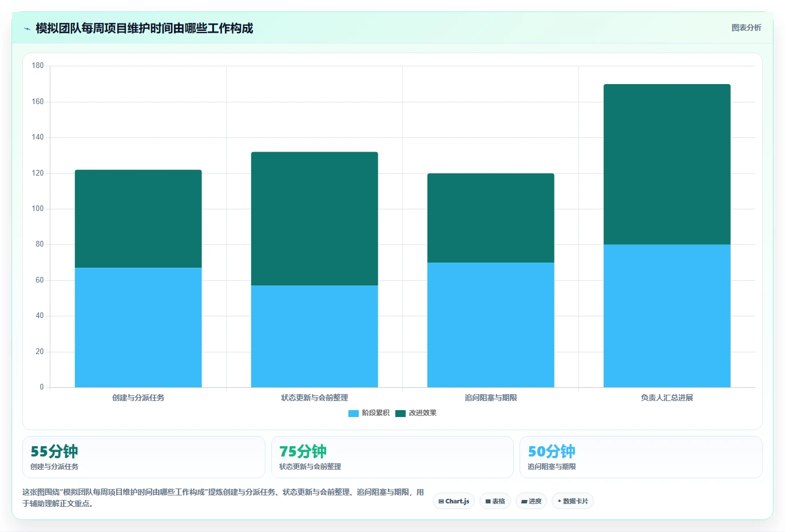Toggle the 改进效果 legend entry

pyautogui.click(x=416, y=413)
